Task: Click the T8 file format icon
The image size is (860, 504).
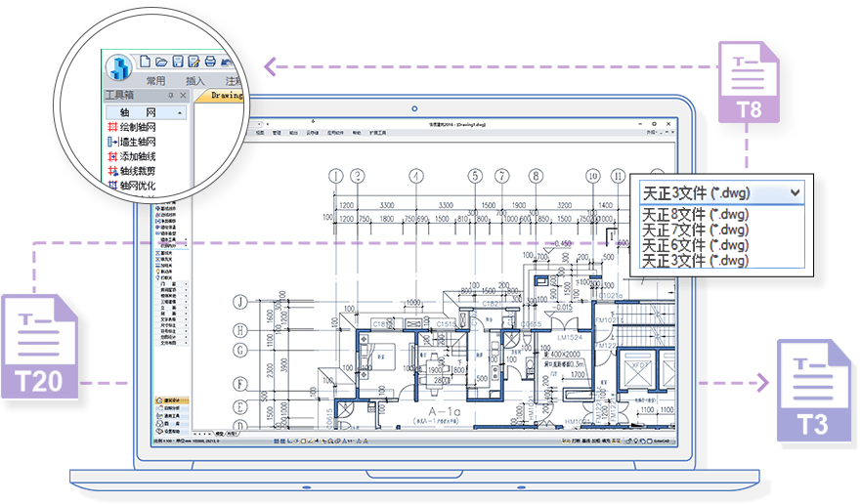Action: (x=750, y=82)
